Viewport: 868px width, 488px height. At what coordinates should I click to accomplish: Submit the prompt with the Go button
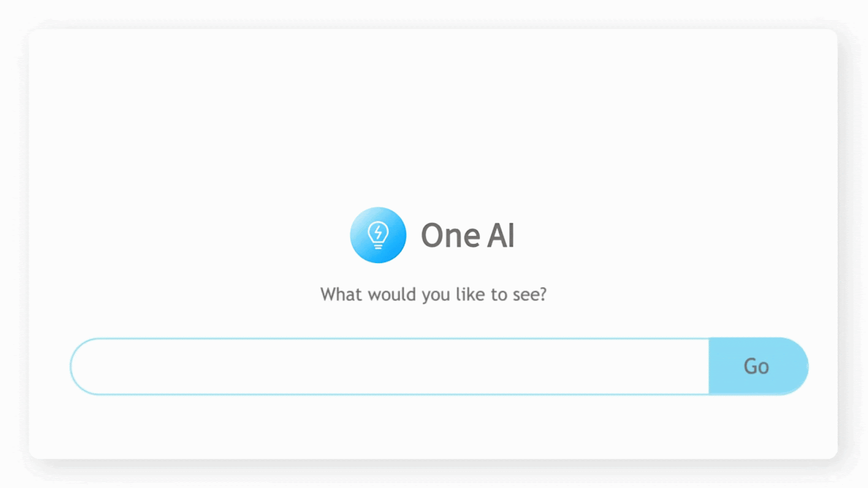[757, 367]
